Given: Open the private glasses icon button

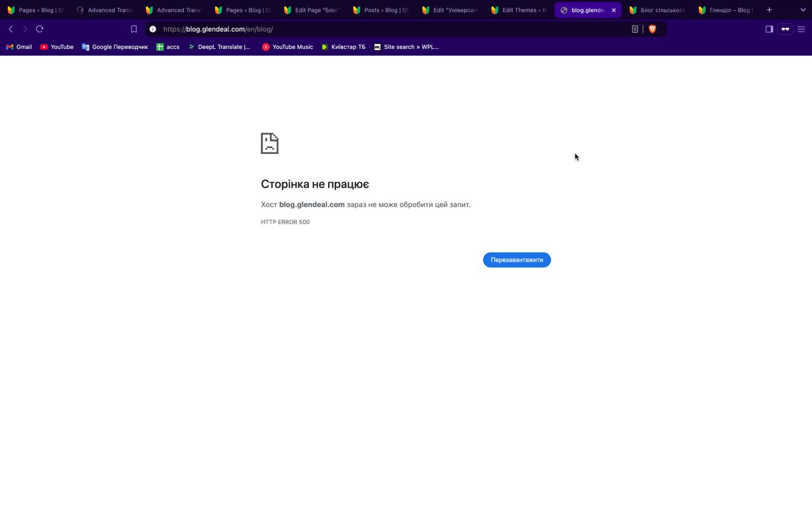Looking at the screenshot, I should tap(785, 29).
